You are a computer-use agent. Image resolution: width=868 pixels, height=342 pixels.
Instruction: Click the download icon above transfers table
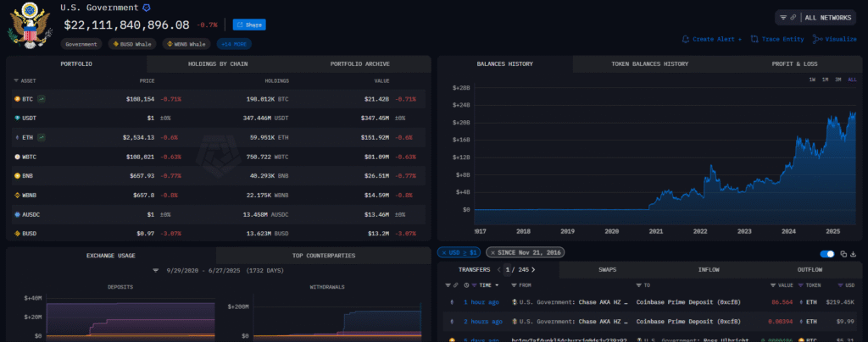tap(854, 253)
